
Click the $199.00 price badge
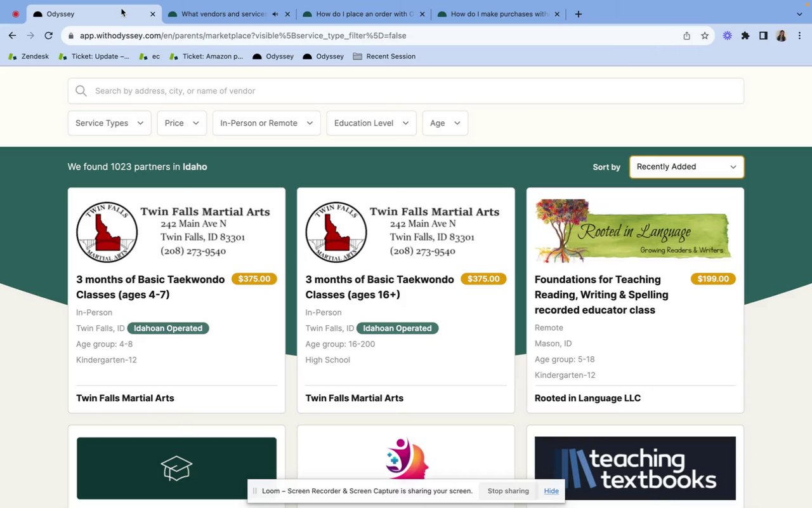coord(713,279)
